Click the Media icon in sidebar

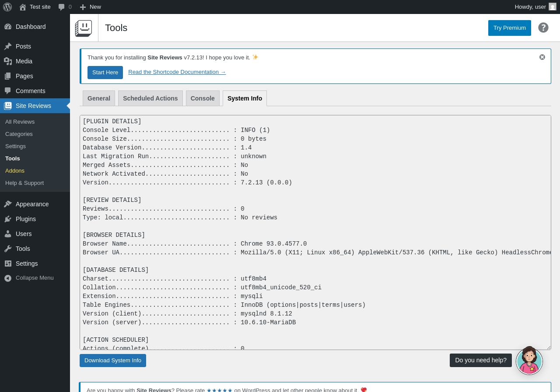click(x=8, y=61)
